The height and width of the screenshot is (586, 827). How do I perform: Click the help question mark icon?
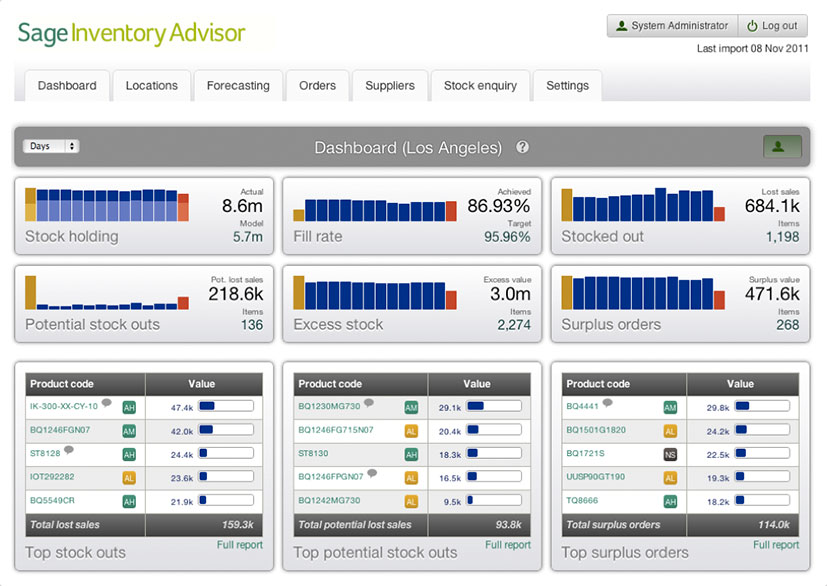coord(522,147)
